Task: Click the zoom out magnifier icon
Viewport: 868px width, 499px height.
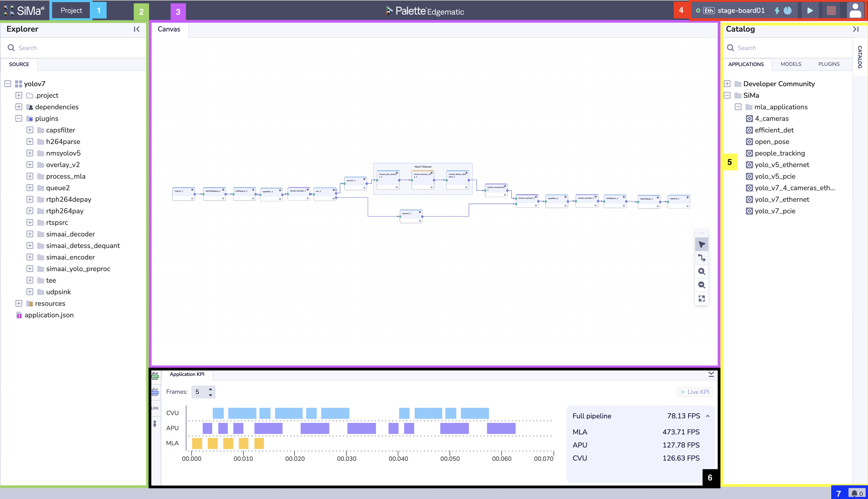Action: coord(701,285)
